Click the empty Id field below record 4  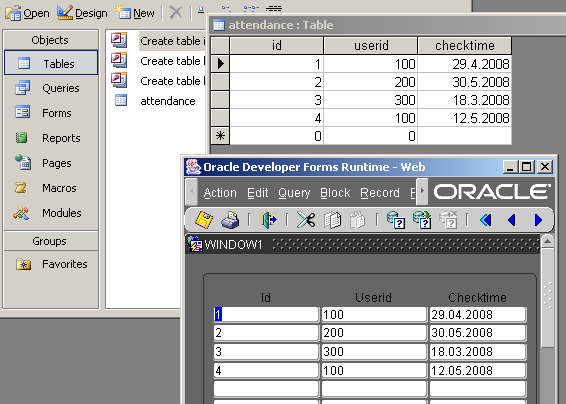coord(266,389)
